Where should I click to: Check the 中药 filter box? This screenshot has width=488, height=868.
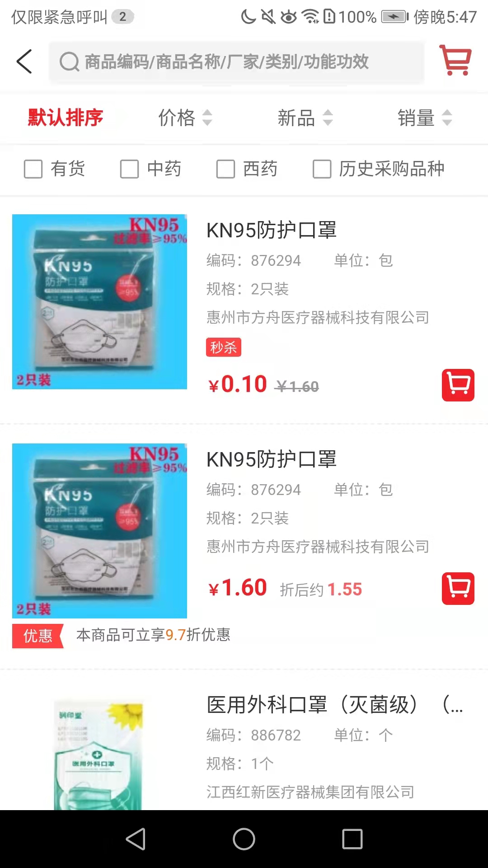pyautogui.click(x=129, y=170)
